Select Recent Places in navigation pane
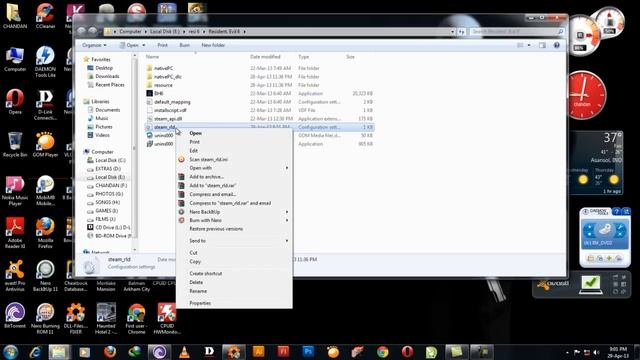 [109, 85]
